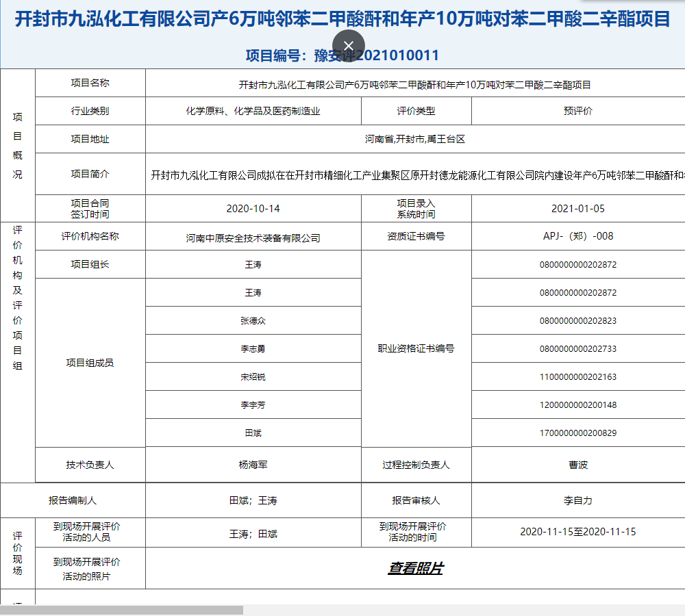The image size is (685, 616).
Task: Select team member 李宇芳
Action: click(x=253, y=405)
